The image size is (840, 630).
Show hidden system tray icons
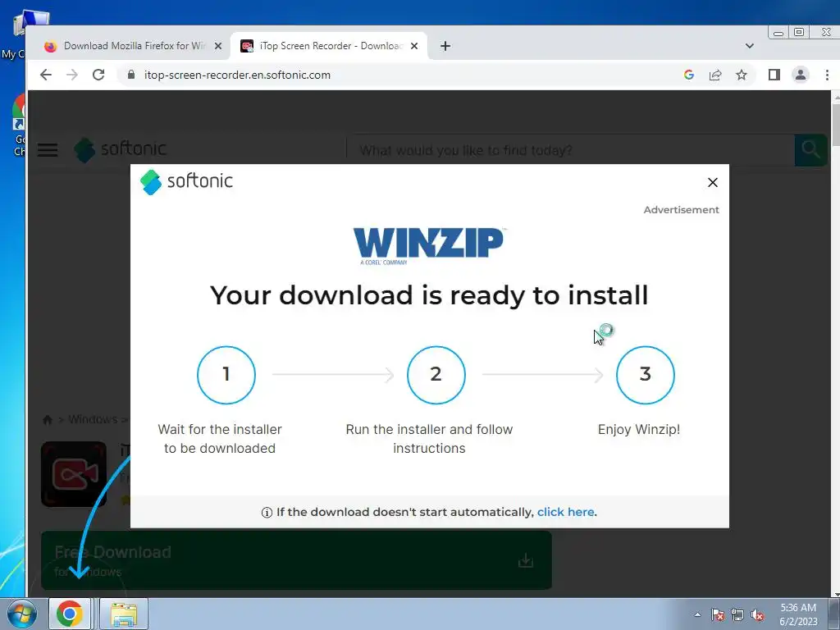click(697, 614)
